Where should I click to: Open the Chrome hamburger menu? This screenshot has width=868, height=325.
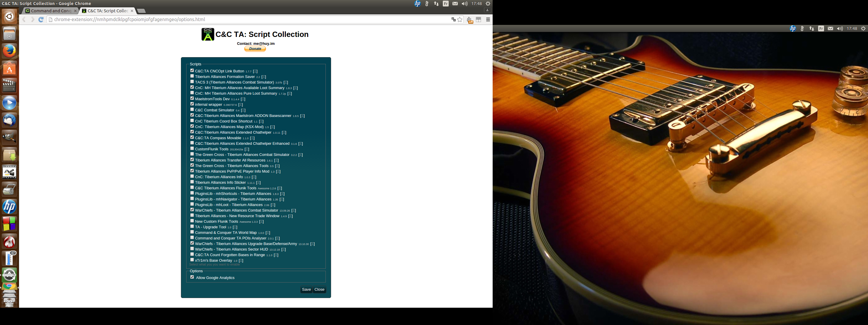[x=488, y=20]
